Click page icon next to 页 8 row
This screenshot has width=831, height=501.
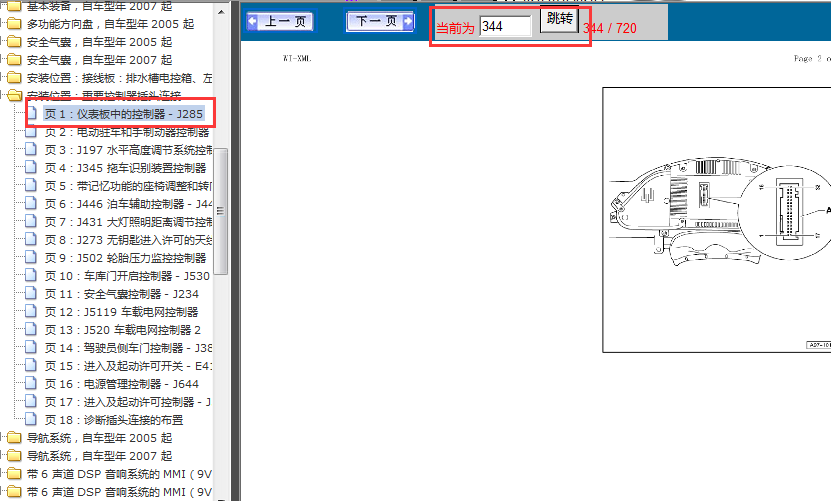coord(31,240)
